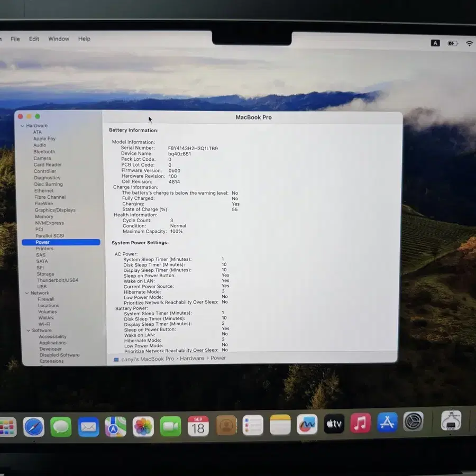The height and width of the screenshot is (476, 476).
Task: Select Disc Burning in the sidebar
Action: pyautogui.click(x=49, y=184)
